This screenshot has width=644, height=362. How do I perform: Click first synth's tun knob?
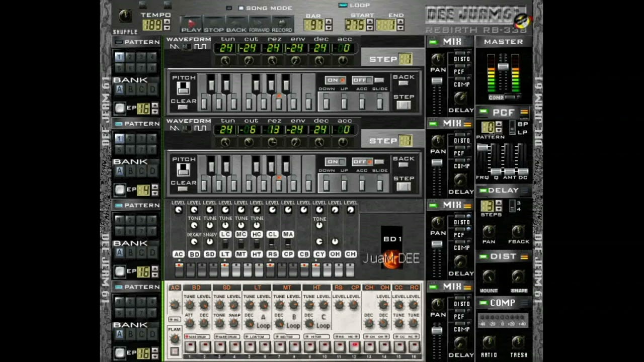pyautogui.click(x=225, y=60)
